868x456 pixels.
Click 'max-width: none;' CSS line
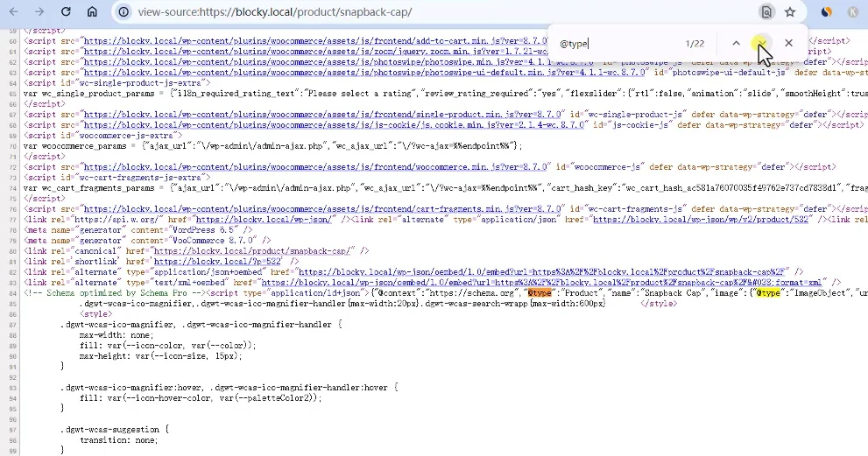(116, 335)
